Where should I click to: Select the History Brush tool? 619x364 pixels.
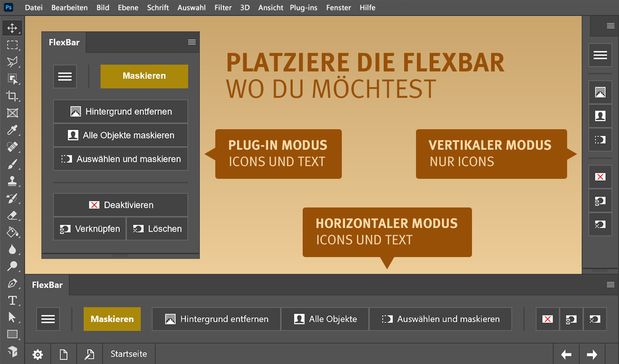pyautogui.click(x=12, y=198)
